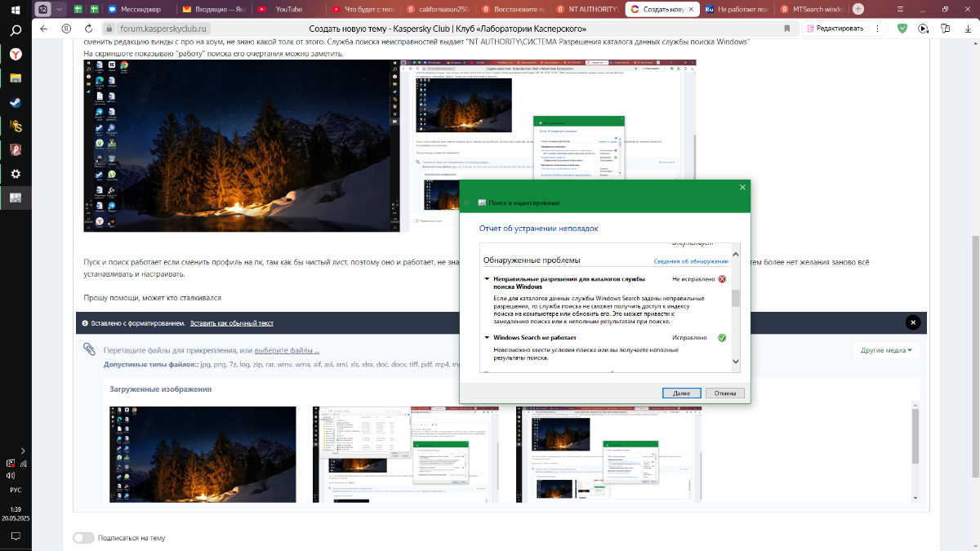This screenshot has height=551, width=980.
Task: Go back in the troubleshooter dialog
Action: coord(467,202)
